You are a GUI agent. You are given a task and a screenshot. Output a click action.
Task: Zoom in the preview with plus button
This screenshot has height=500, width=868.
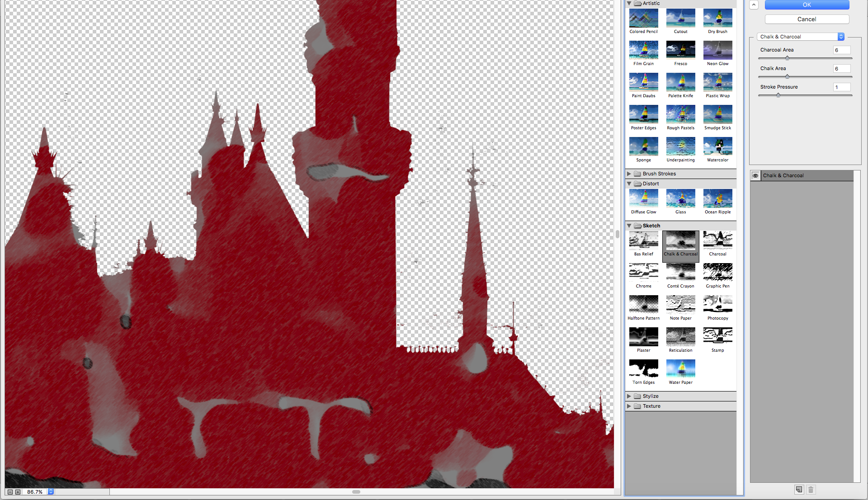pyautogui.click(x=18, y=492)
